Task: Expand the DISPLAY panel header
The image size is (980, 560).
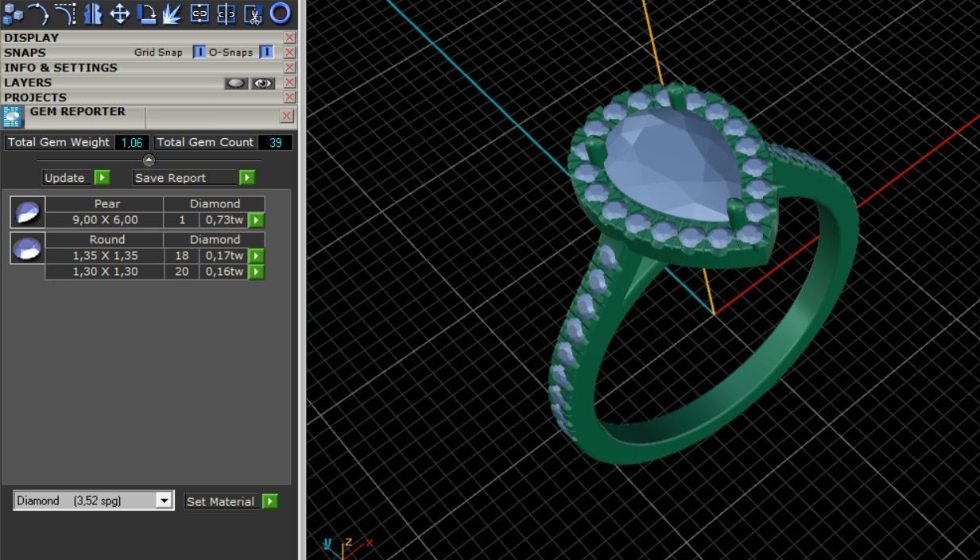Action: [x=141, y=37]
